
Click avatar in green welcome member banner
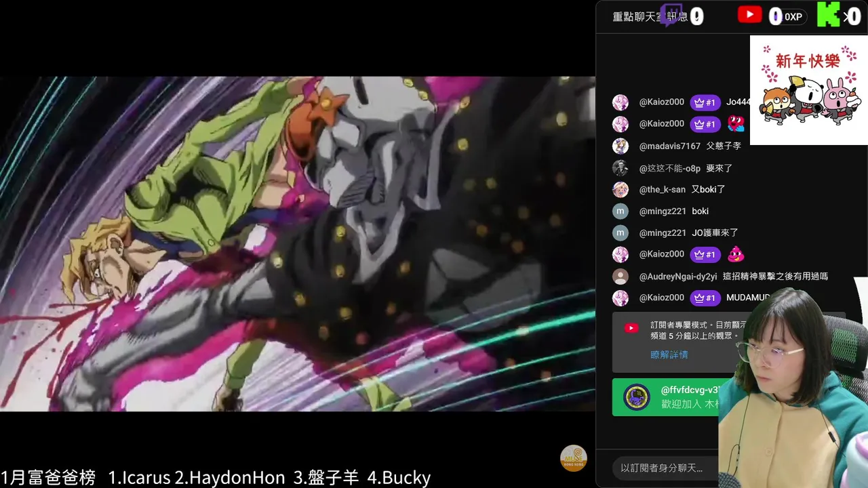(637, 397)
